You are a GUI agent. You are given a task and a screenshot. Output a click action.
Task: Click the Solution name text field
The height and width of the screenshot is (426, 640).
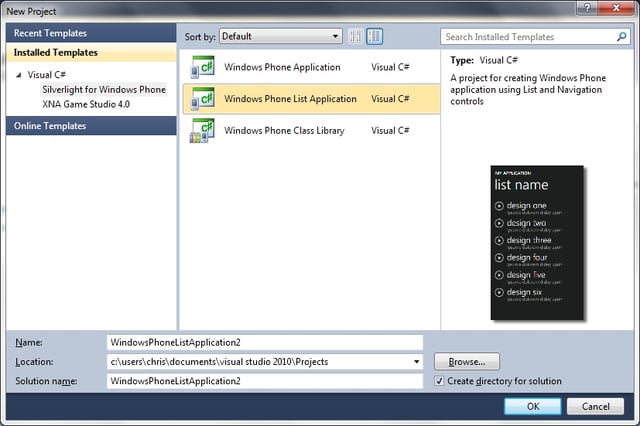[265, 381]
